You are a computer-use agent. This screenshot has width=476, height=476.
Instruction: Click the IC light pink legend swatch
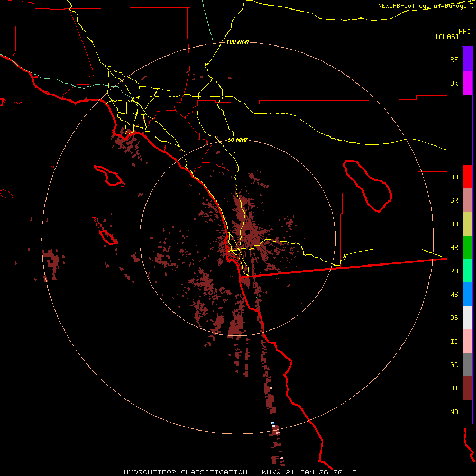467,341
